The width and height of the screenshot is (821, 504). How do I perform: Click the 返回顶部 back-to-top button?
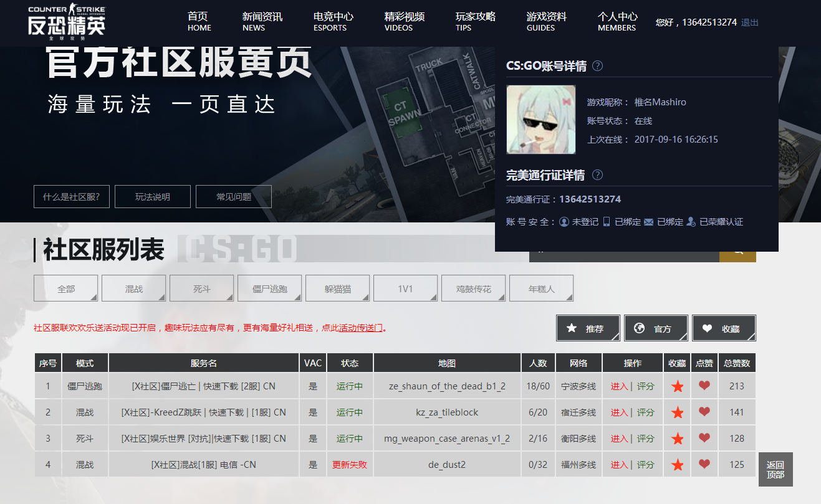775,469
